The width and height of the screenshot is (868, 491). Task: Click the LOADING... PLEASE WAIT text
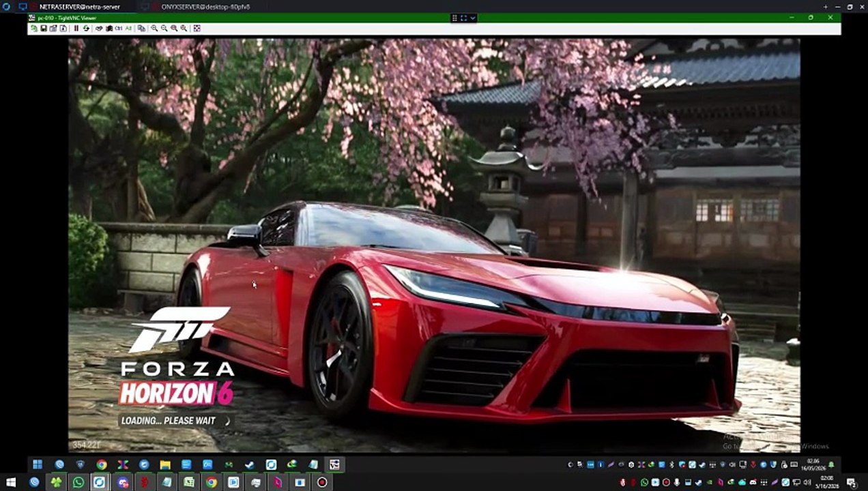click(x=168, y=421)
